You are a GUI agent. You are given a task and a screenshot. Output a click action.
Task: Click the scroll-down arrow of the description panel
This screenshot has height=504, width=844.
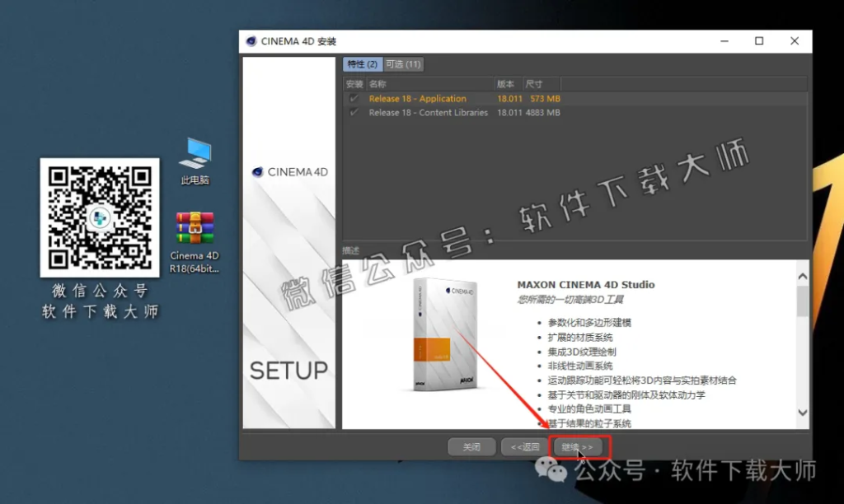pyautogui.click(x=801, y=412)
